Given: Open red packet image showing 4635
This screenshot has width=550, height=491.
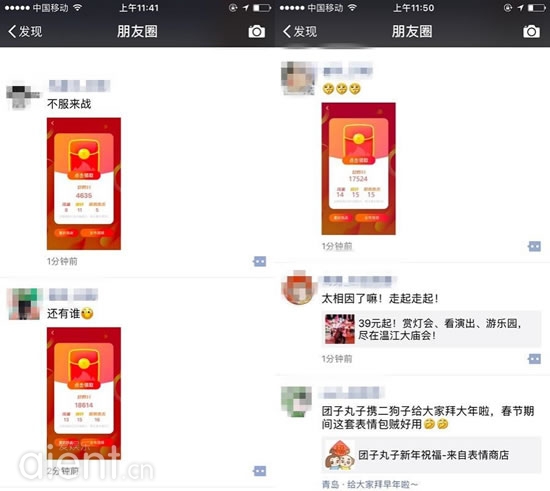Looking at the screenshot, I should 84,184.
